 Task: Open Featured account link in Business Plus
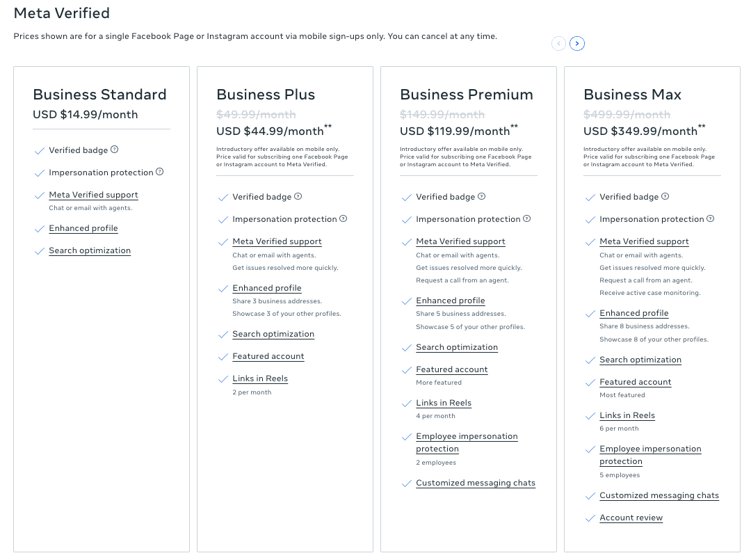point(268,356)
